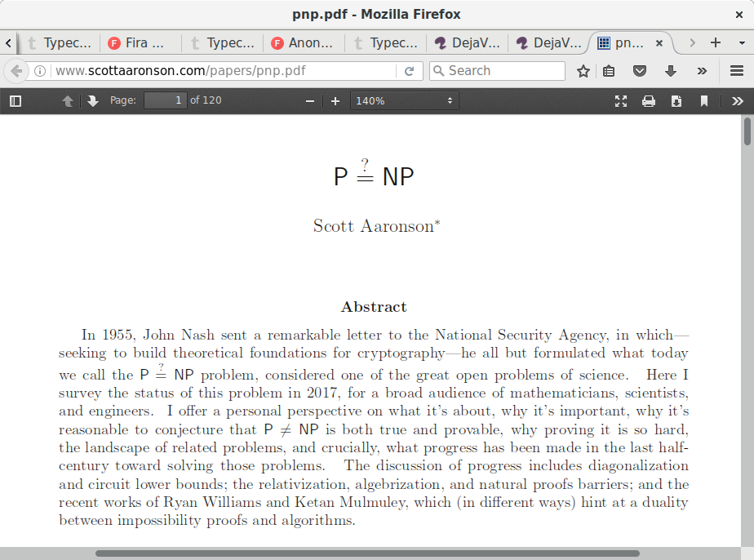Click the current view bookmark icon

pos(704,101)
